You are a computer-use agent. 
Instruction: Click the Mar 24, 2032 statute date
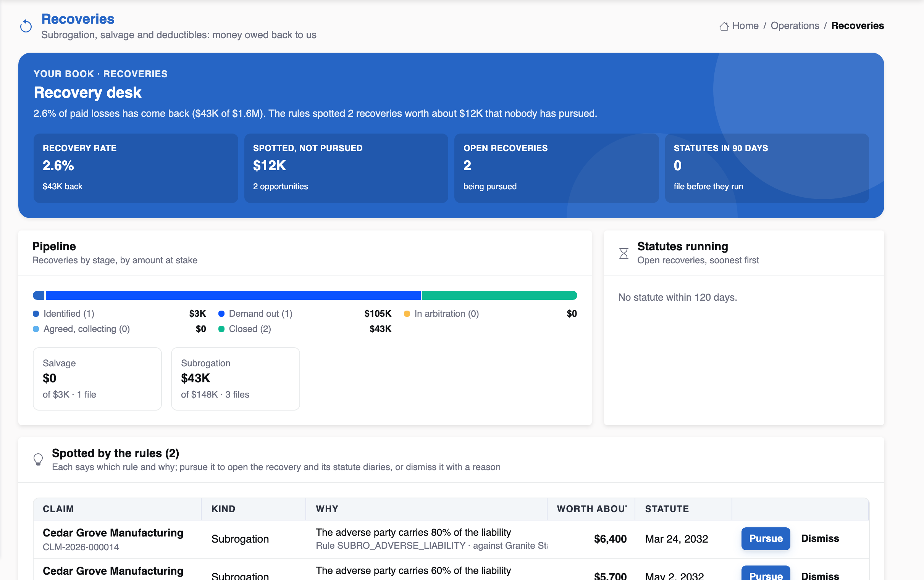pyautogui.click(x=676, y=539)
